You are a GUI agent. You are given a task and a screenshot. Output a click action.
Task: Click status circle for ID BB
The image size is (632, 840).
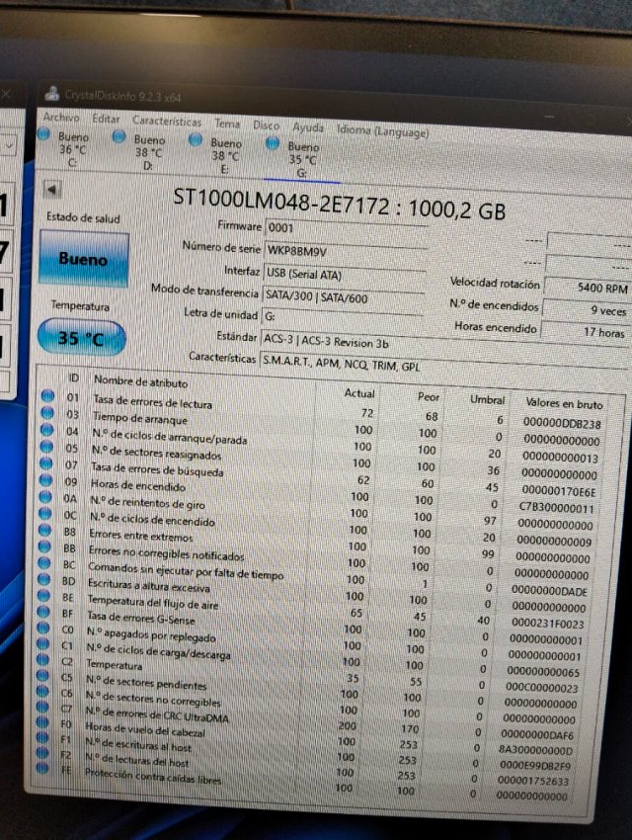[x=44, y=546]
